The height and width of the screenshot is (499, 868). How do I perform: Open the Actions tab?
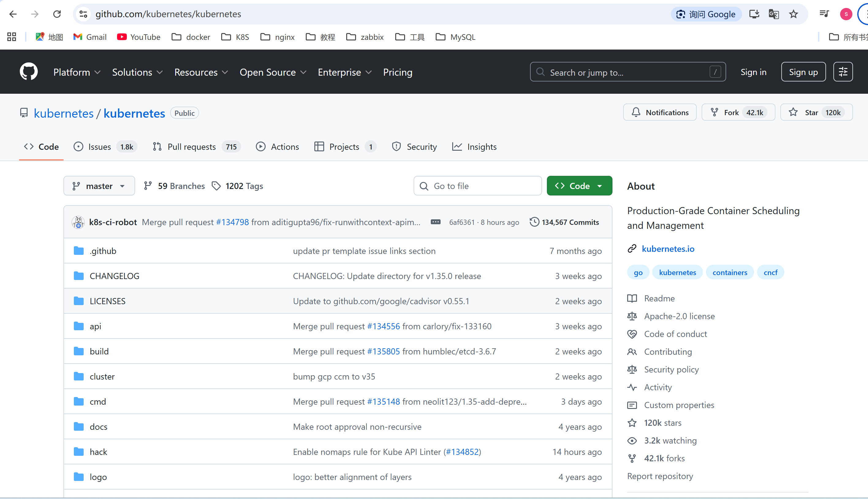(x=278, y=147)
